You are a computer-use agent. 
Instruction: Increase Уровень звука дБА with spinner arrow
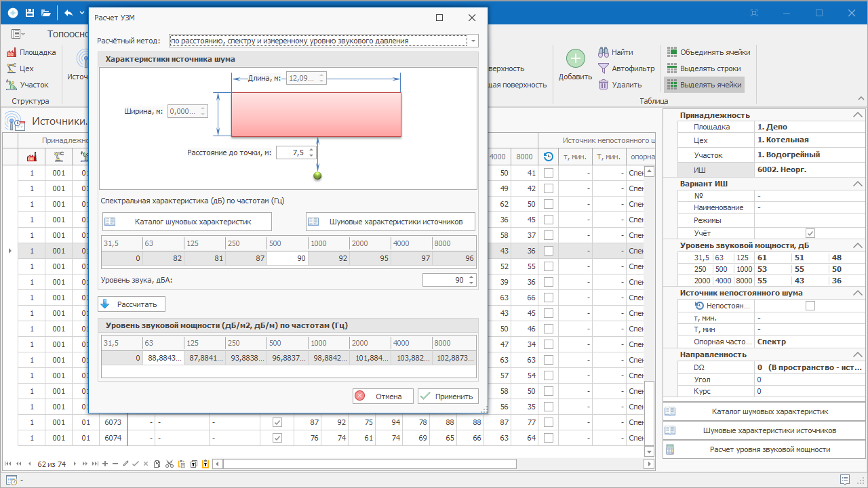[472, 277]
